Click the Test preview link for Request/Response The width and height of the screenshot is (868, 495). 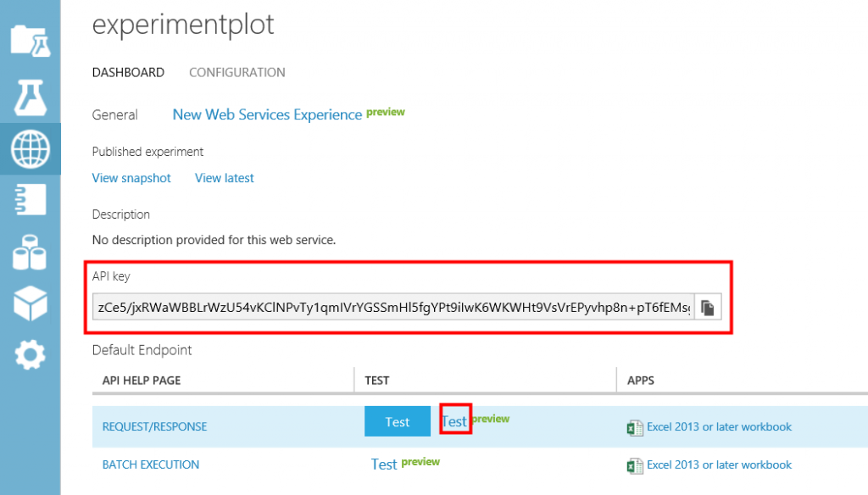pyautogui.click(x=454, y=421)
